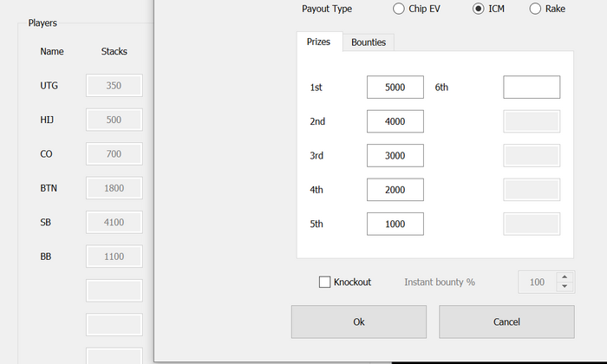607x364 pixels.
Task: Click the 2nd prize input field
Action: tap(395, 121)
